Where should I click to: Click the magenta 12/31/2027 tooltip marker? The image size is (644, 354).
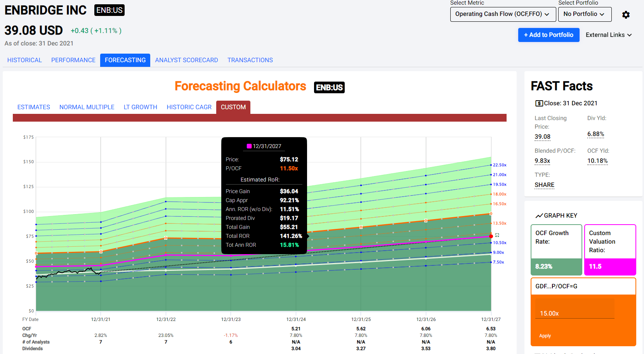tap(249, 146)
